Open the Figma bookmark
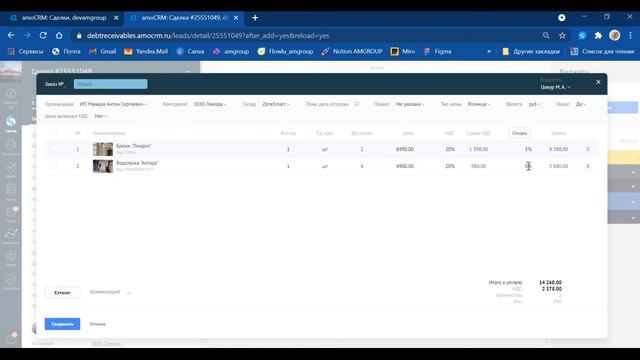This screenshot has width=640, height=360. [x=438, y=51]
